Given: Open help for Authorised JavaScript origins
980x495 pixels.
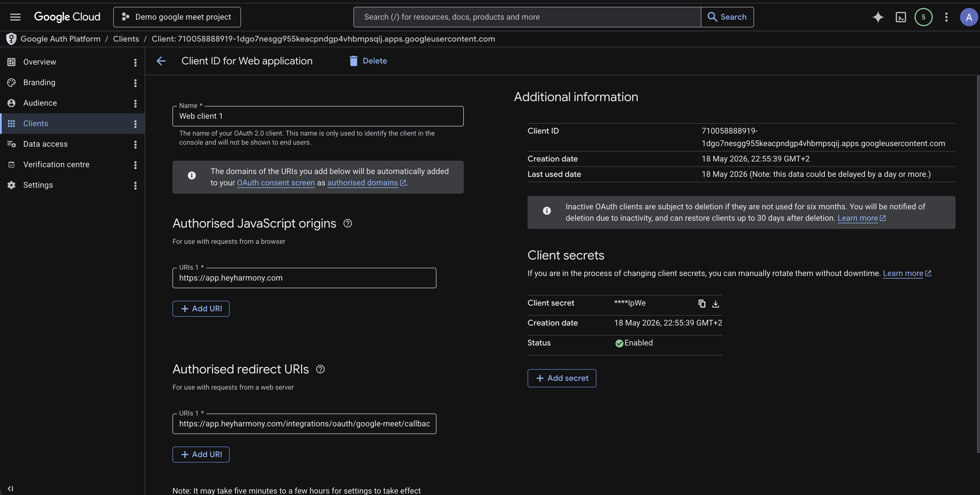Looking at the screenshot, I should click(347, 224).
